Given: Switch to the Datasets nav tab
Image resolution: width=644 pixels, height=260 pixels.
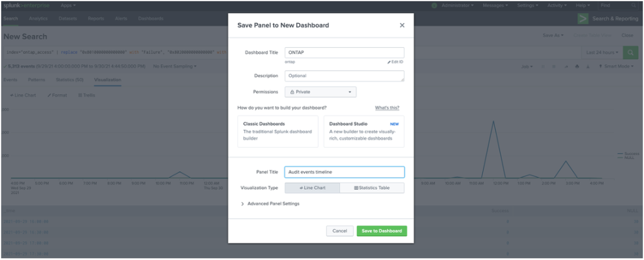Looking at the screenshot, I should click(x=68, y=19).
